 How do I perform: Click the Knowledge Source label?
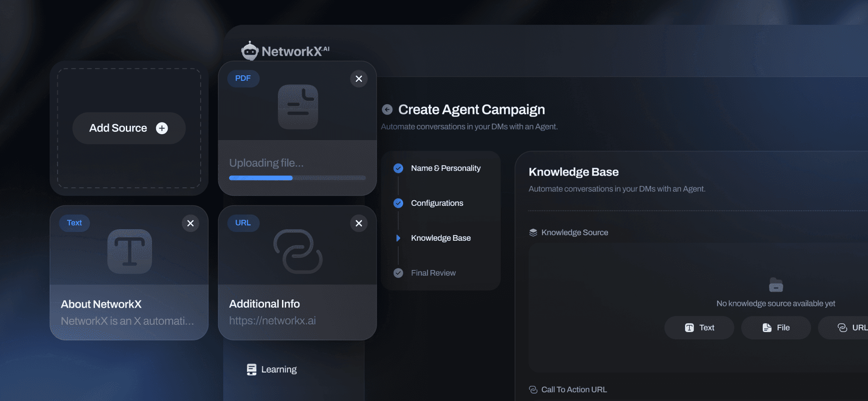click(575, 232)
